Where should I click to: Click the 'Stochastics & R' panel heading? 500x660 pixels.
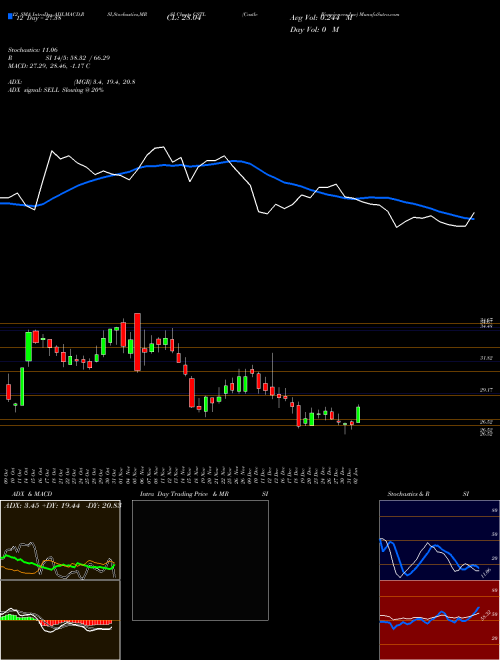[x=408, y=494]
